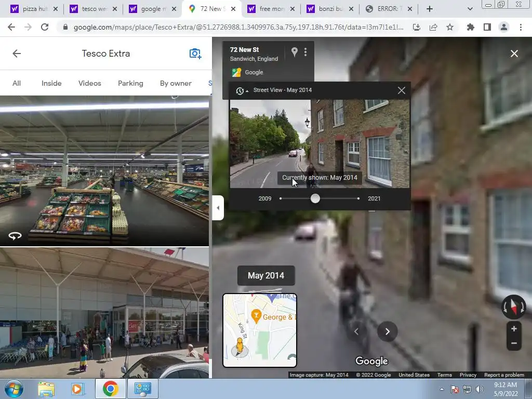Click the compass control

[514, 307]
